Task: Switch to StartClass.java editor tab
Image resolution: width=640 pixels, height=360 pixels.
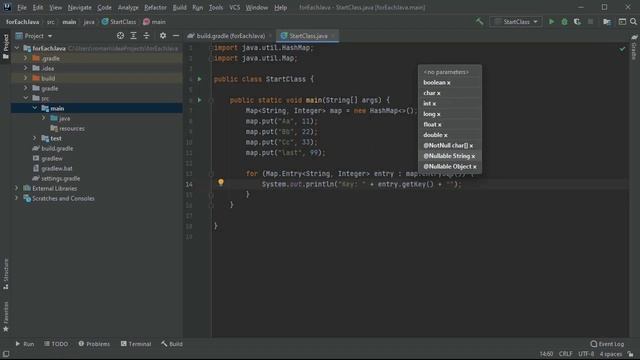Action: tap(308, 36)
